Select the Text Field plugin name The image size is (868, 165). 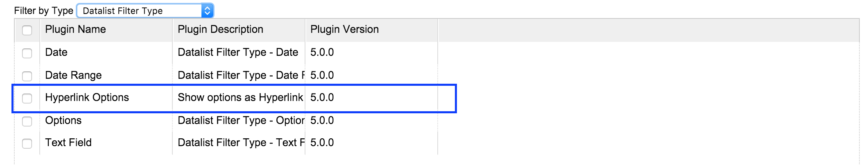[68, 143]
